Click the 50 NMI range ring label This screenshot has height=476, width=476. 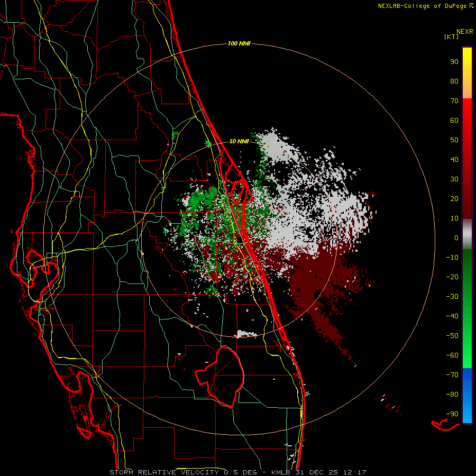click(x=239, y=141)
